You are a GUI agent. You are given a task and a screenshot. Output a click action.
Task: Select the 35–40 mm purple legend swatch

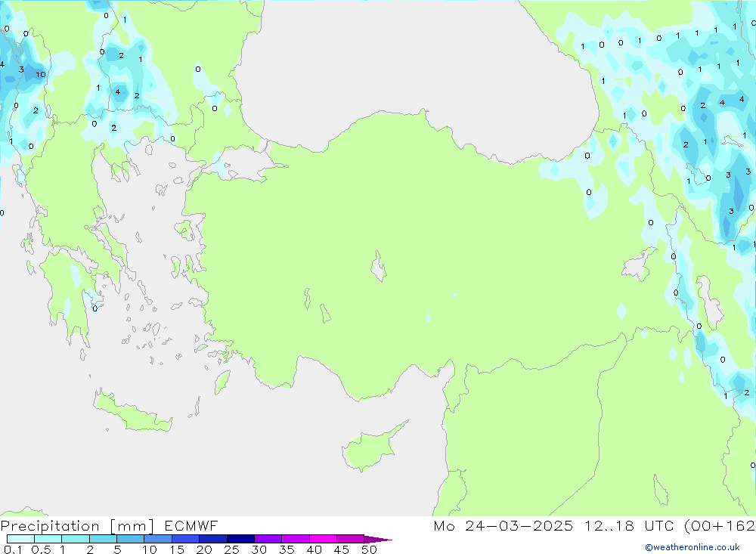(x=296, y=539)
